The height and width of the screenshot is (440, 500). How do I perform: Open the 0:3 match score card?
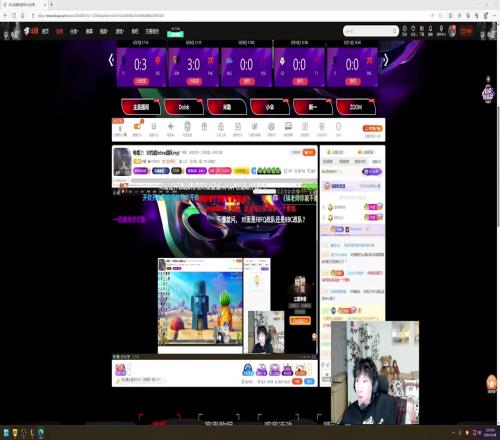[141, 67]
